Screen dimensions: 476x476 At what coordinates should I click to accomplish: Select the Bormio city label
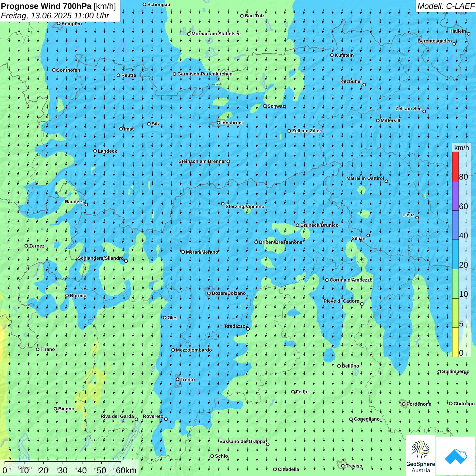pyautogui.click(x=78, y=295)
